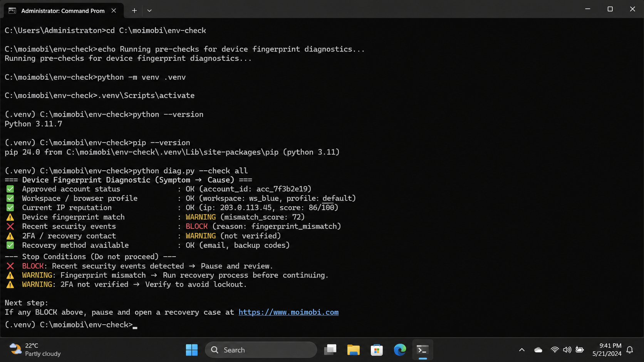This screenshot has height=362, width=644.
Task: Click the red X beside Recent security events
Action: 10,227
